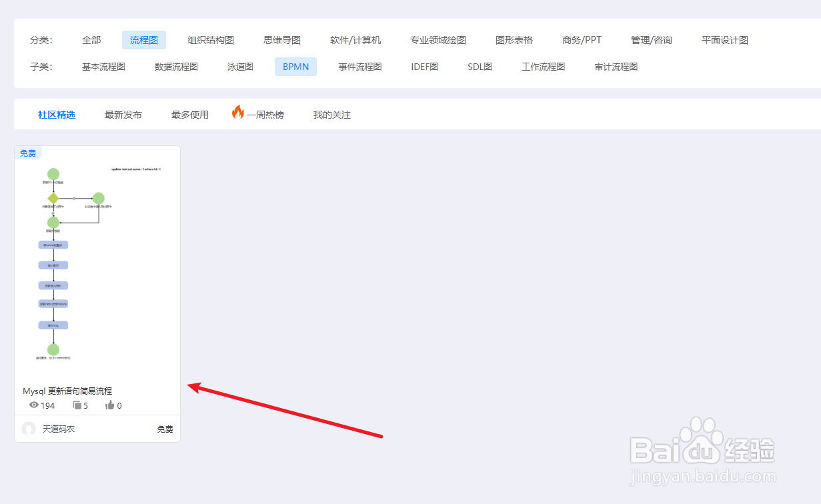Select the 社区精选 tab
821x504 pixels.
click(57, 113)
